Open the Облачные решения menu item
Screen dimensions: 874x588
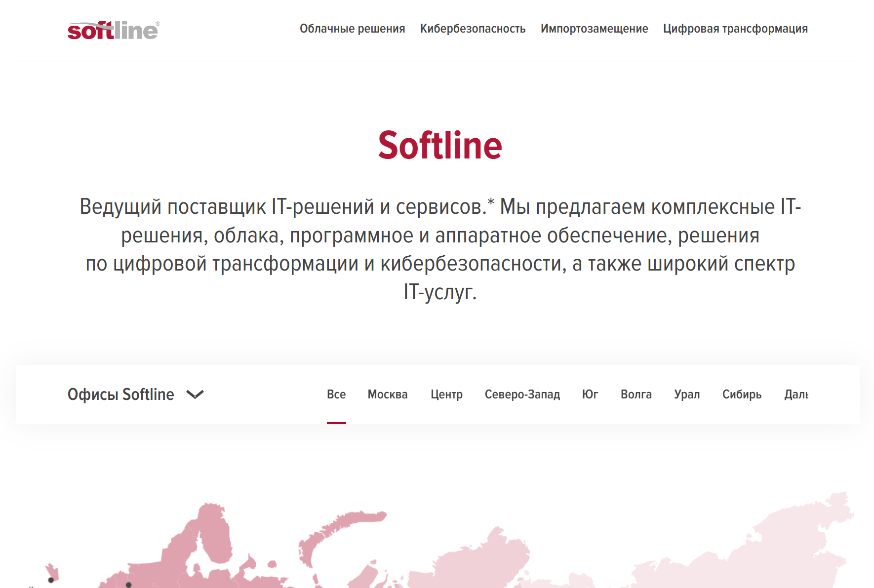point(352,29)
